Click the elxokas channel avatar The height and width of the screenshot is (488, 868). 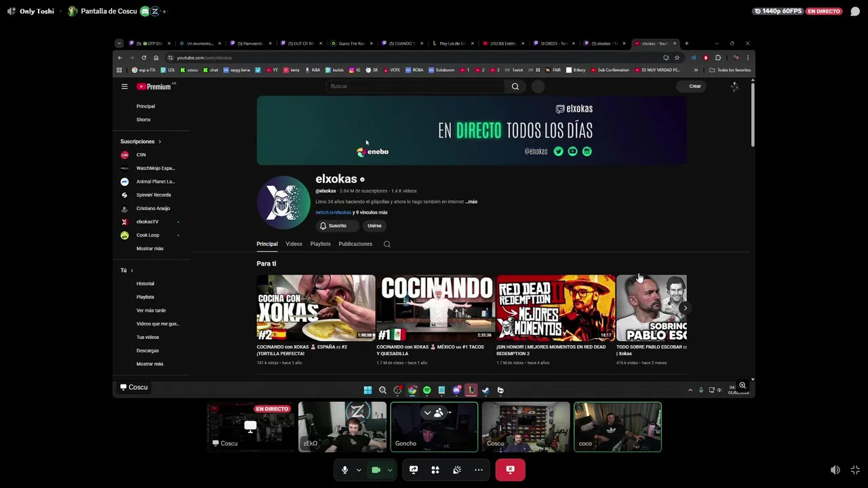283,202
